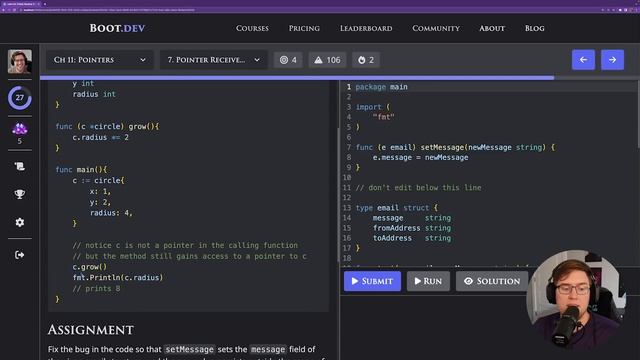The image size is (640, 360).
Task: Open the scroll icon in sidebar
Action: pos(20,166)
